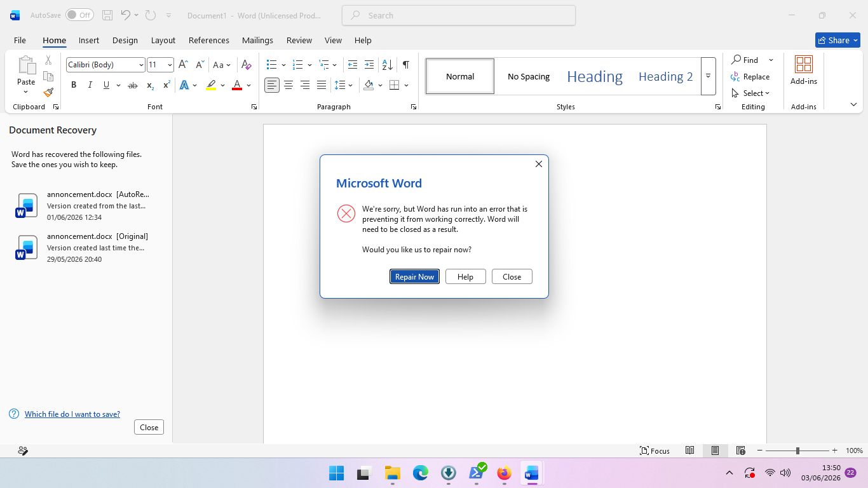This screenshot has height=488, width=868.
Task: Click the Copy icon in Clipboard
Action: 48,76
